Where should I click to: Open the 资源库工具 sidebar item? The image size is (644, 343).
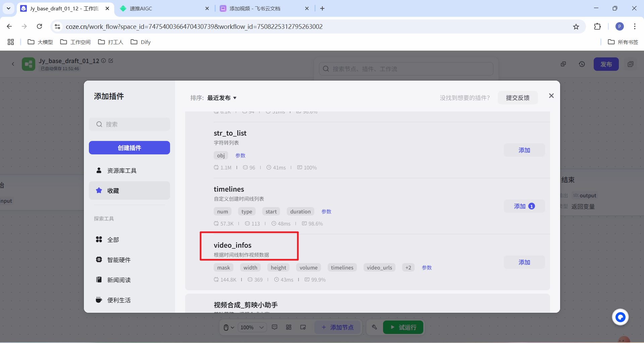point(129,170)
